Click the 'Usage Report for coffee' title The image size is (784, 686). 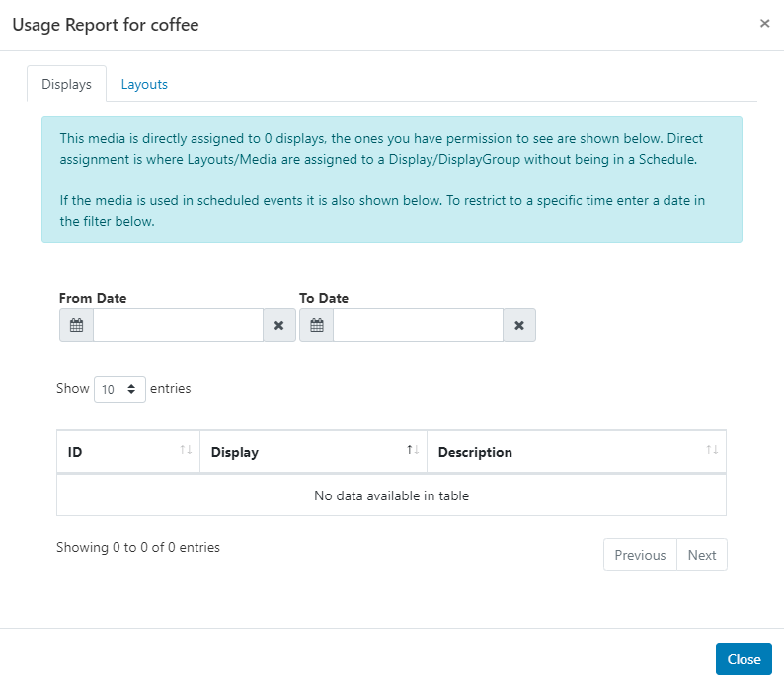(x=106, y=25)
